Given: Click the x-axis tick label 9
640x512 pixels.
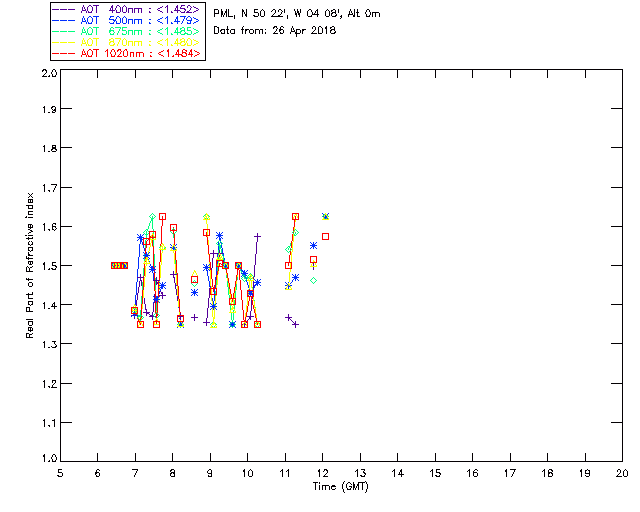Looking at the screenshot, I should pos(210,473).
